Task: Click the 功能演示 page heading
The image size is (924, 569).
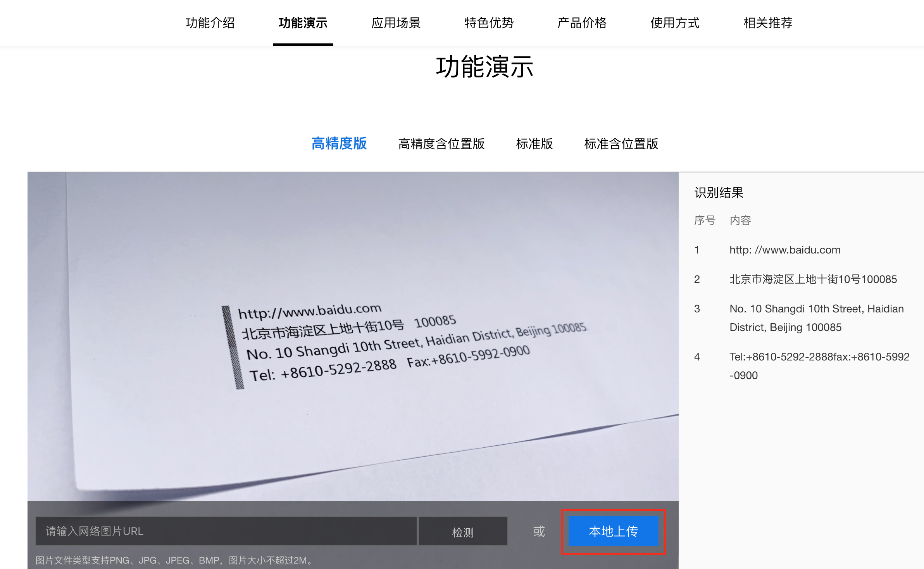Action: click(485, 67)
